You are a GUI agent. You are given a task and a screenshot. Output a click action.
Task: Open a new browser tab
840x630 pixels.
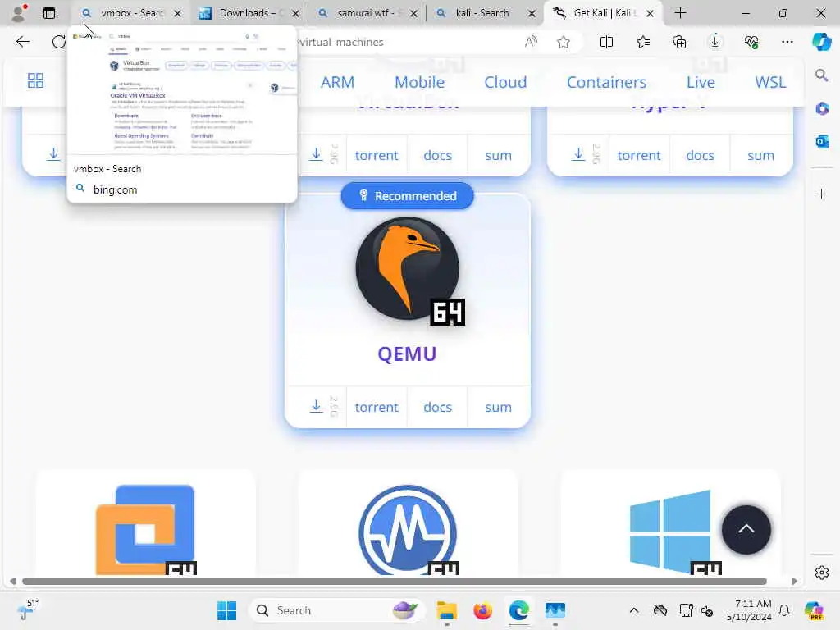click(x=680, y=13)
